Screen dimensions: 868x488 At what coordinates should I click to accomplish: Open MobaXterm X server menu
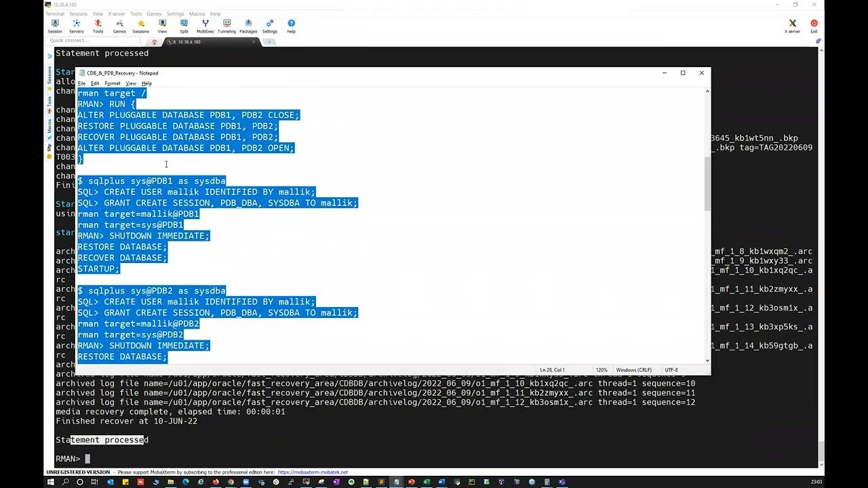click(x=117, y=14)
